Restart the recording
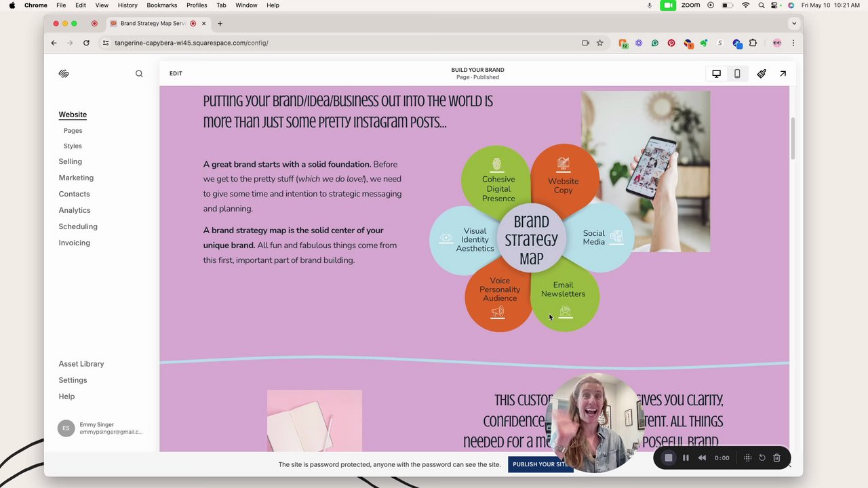The image size is (868, 488). (x=762, y=457)
